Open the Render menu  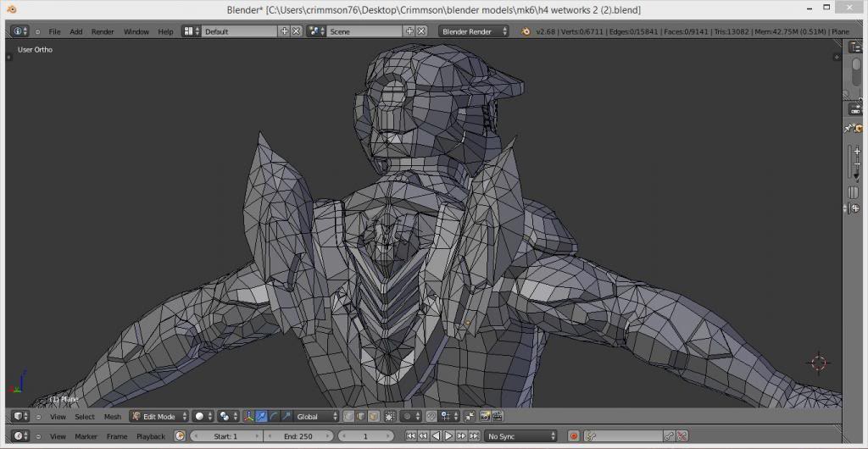(x=103, y=31)
